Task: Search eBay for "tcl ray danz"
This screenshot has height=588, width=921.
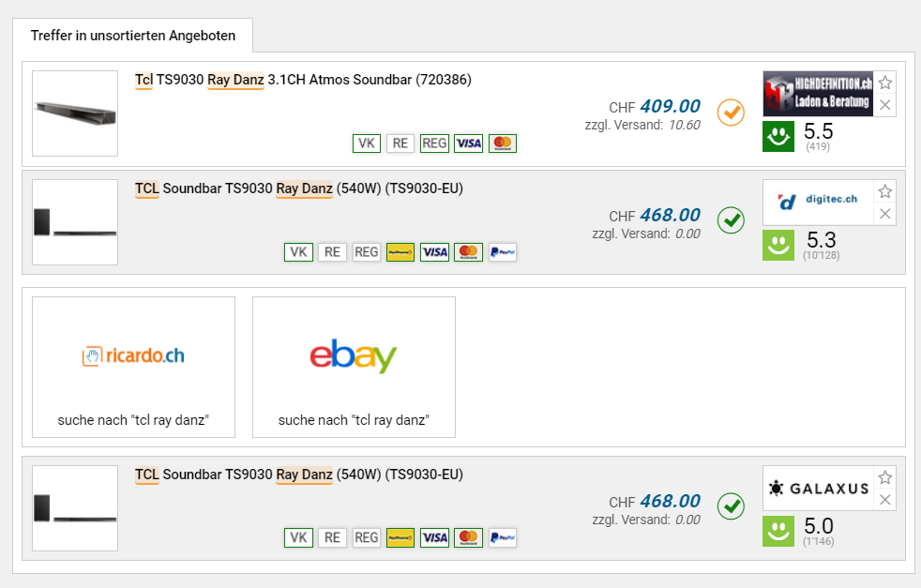Action: click(x=354, y=367)
